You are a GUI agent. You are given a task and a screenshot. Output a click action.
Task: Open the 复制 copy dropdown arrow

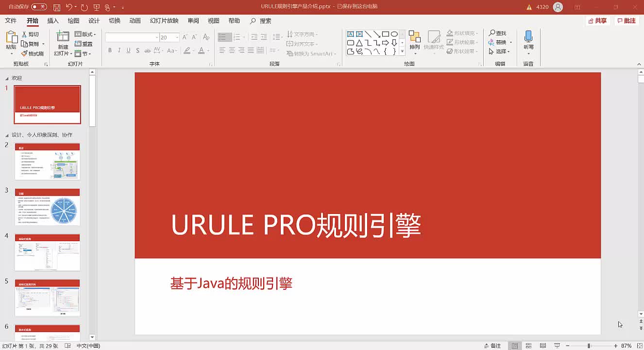coord(43,44)
